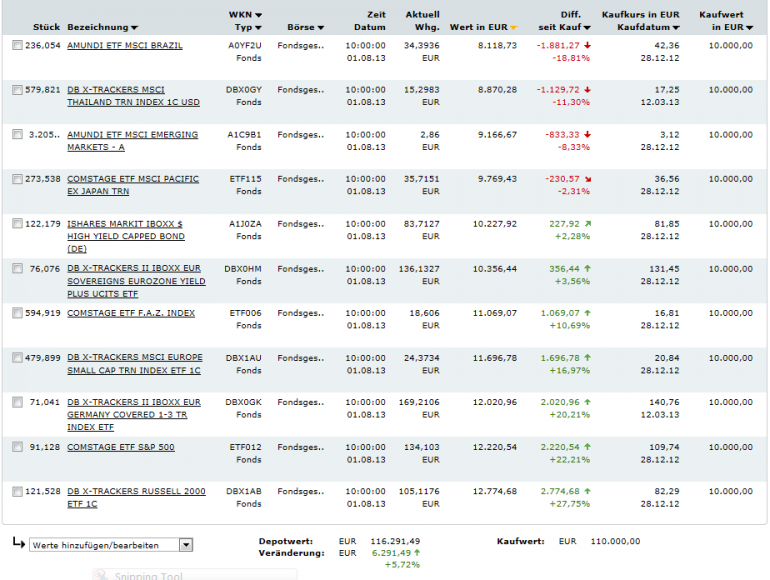This screenshot has width=770, height=580.
Task: Tick the checkbox for AMUNDI ETF MSCI BRAZIL
Action: tap(17, 45)
